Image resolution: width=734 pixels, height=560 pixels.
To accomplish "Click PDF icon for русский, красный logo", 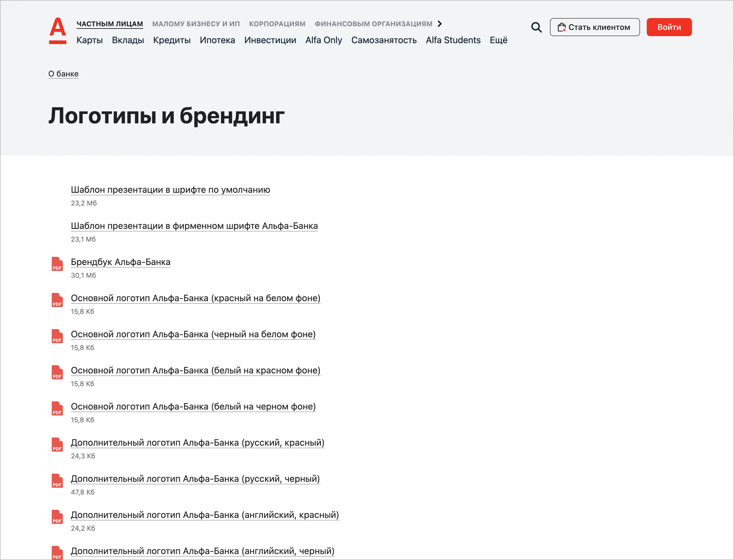I will point(57,445).
